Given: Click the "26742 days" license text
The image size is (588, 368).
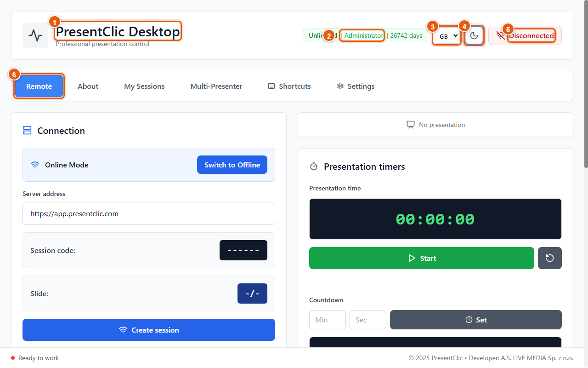Looking at the screenshot, I should [406, 35].
